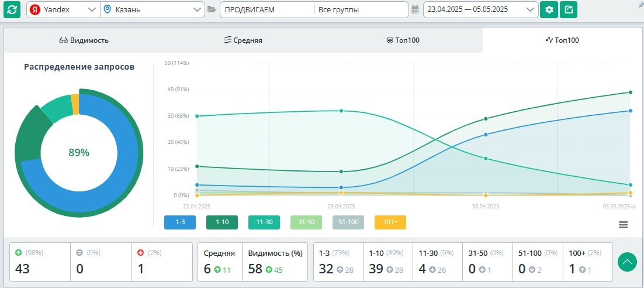Click the 1-3 data point on 30.04.2025
Viewport: 644px width, 288px height.
coord(486,135)
